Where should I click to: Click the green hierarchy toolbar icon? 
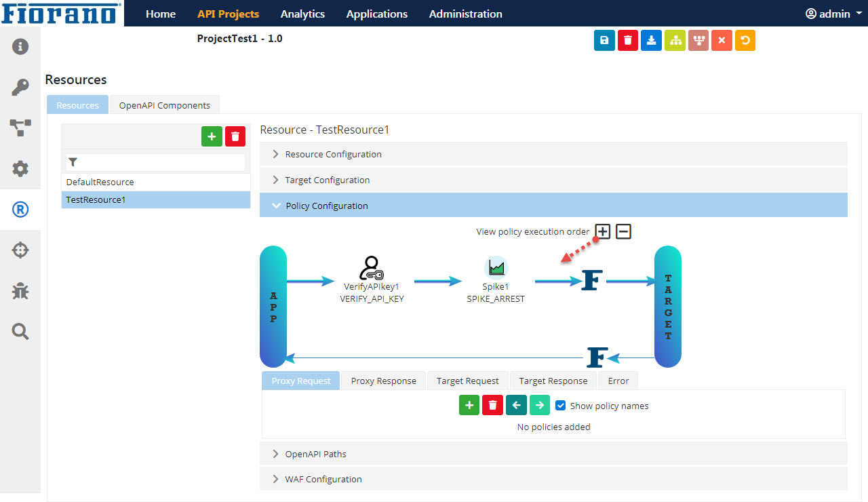(675, 41)
